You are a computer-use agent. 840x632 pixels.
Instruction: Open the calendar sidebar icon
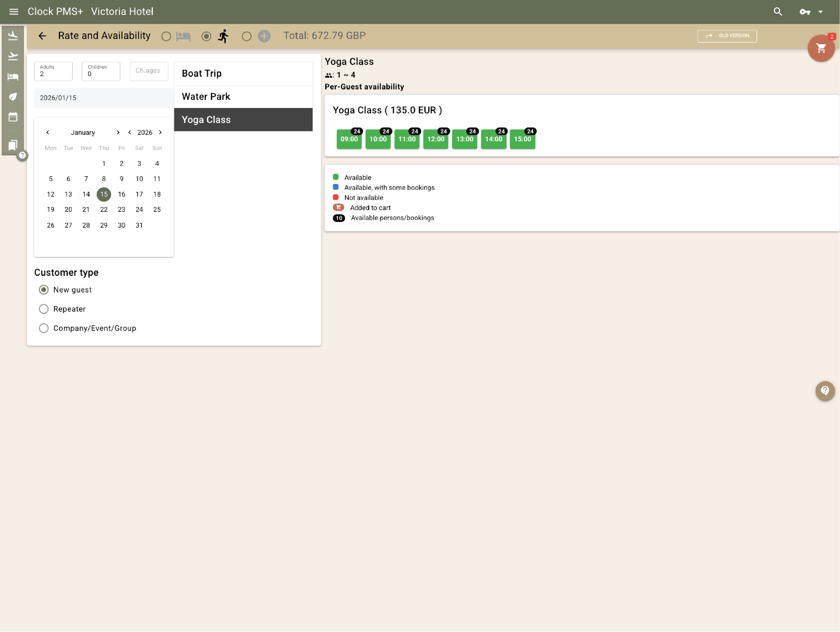(13, 117)
